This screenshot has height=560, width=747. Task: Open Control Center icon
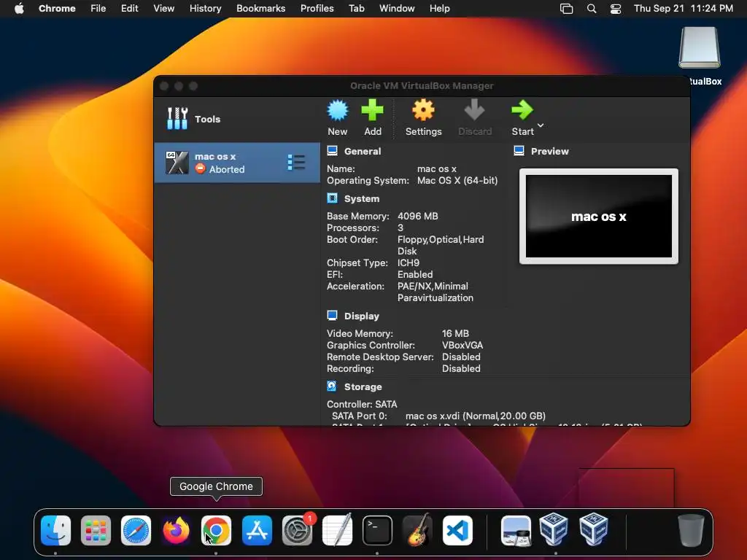(x=616, y=9)
